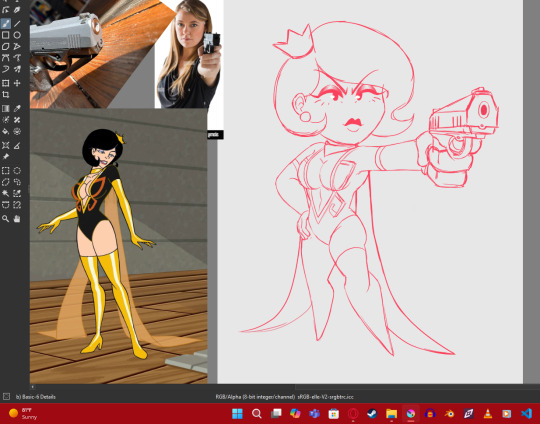Select the Freehand Selection tool

(x=17, y=182)
